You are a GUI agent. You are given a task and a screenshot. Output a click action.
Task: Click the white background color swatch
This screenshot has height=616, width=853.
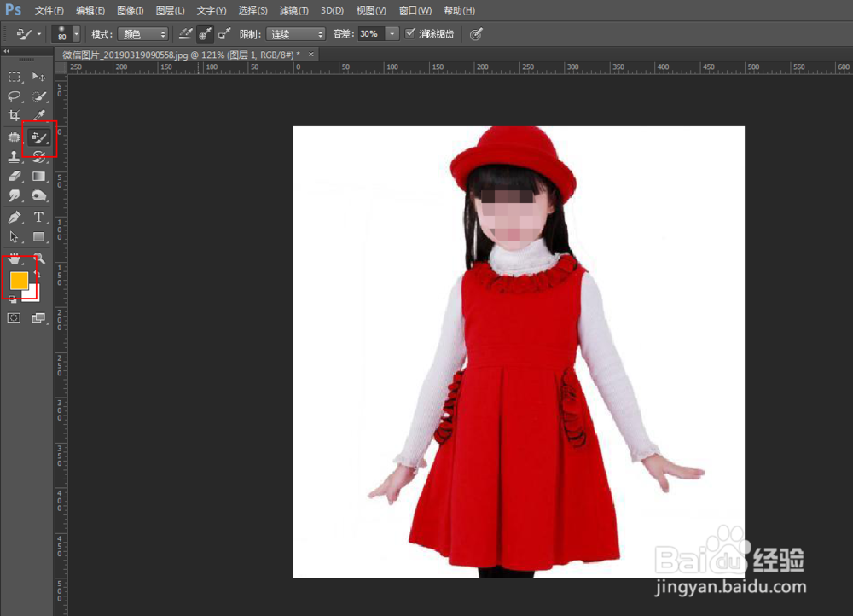[33, 295]
